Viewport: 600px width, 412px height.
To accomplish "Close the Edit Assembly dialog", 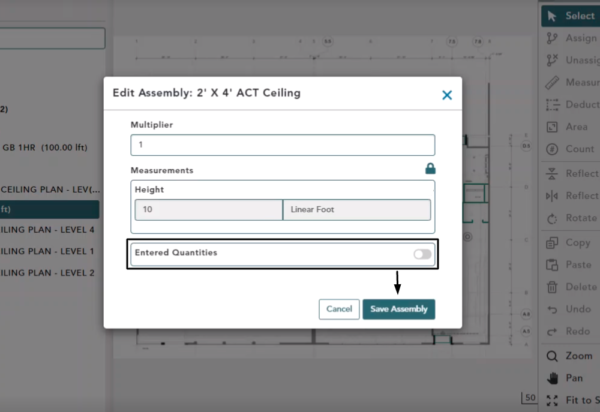I will click(447, 95).
